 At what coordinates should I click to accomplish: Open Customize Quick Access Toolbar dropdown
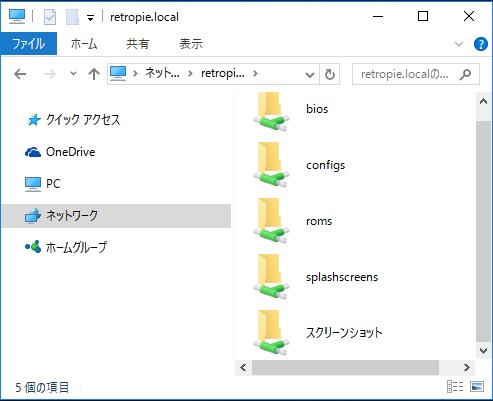coord(90,18)
